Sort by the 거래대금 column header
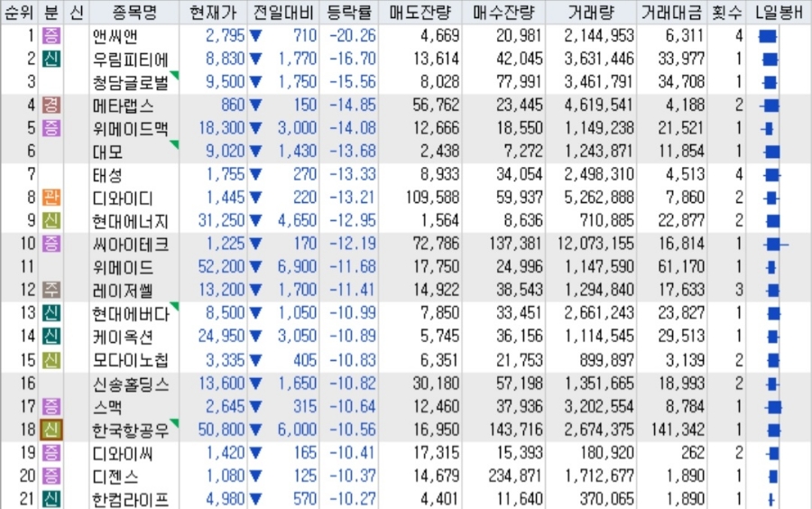 pos(672,12)
